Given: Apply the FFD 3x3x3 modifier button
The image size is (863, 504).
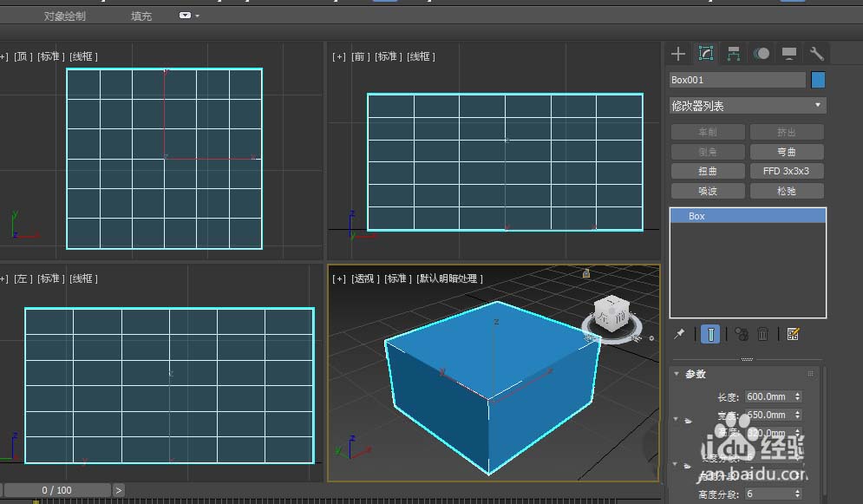Looking at the screenshot, I should coord(786,171).
